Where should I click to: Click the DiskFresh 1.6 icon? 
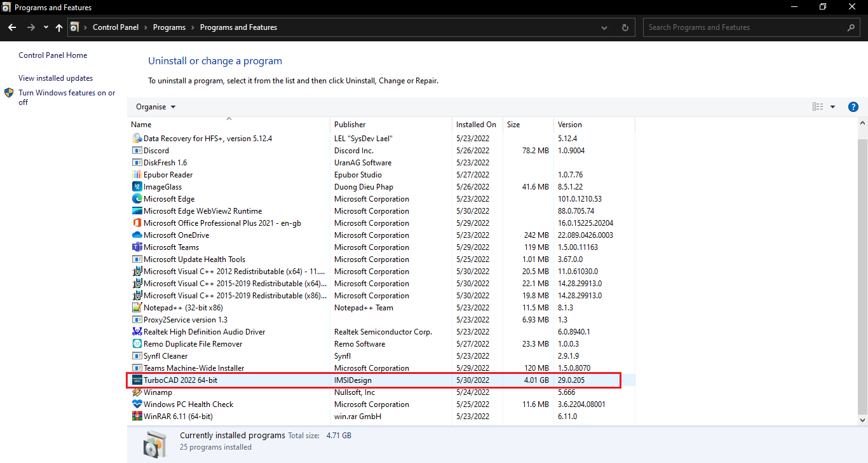click(137, 163)
